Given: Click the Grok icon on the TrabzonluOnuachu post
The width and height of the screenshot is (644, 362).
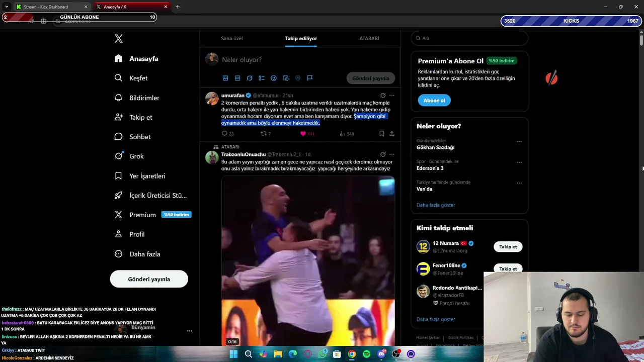Looking at the screenshot, I should (383, 154).
